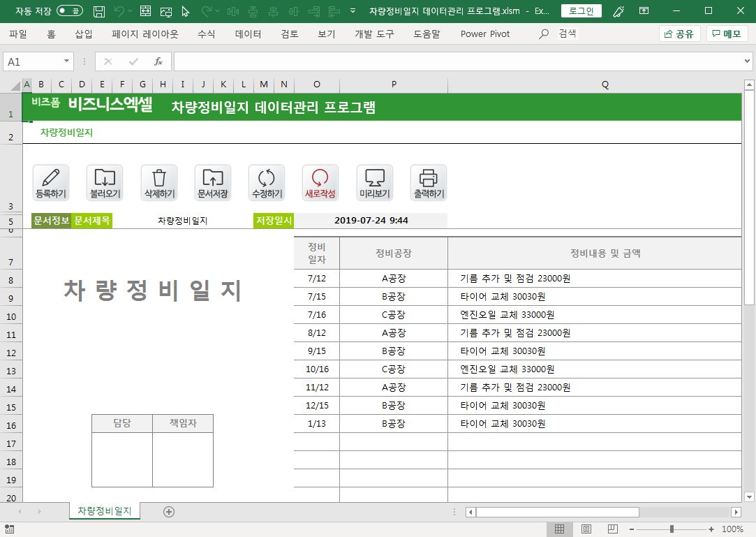756x537 pixels.
Task: Switch to page break preview view
Action: pos(612,529)
